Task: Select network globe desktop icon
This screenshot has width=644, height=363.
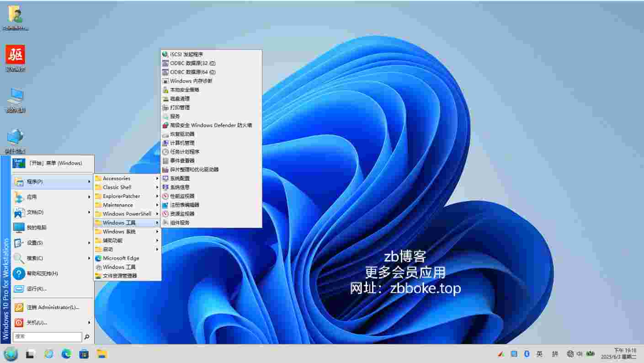Action: point(15,141)
